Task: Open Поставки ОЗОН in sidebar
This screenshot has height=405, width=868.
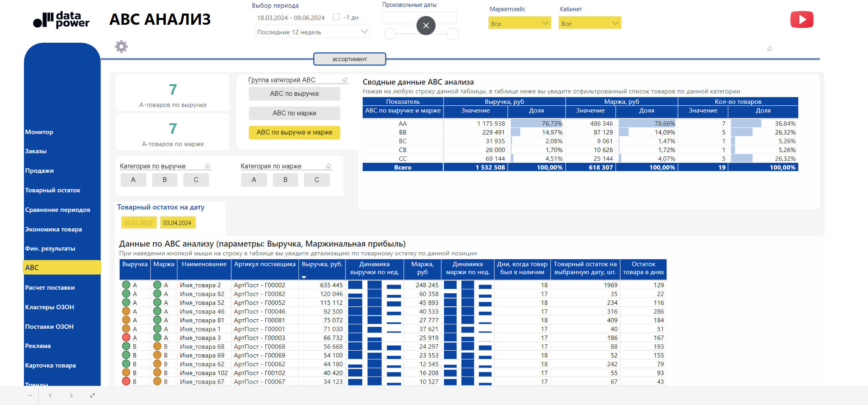Action: [49, 327]
